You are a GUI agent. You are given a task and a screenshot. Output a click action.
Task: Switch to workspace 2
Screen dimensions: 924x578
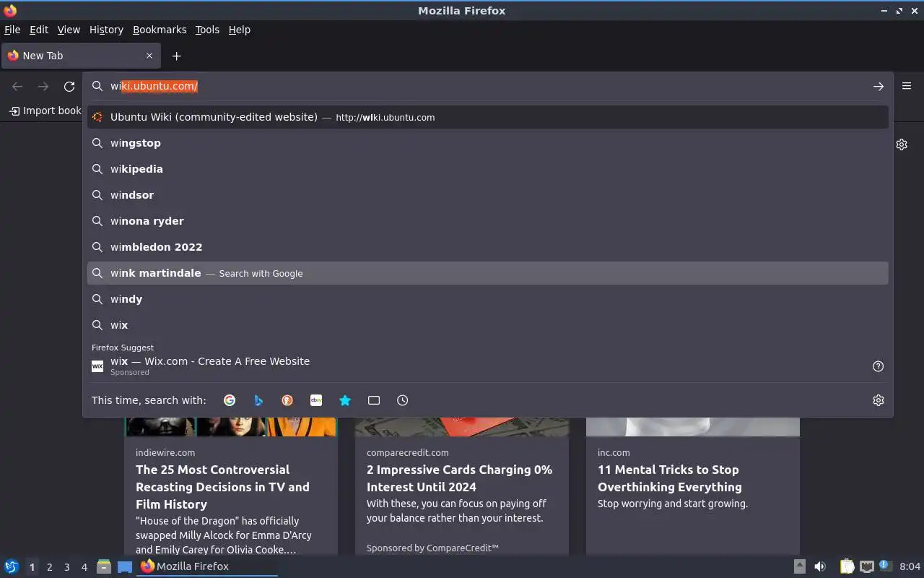(x=49, y=567)
